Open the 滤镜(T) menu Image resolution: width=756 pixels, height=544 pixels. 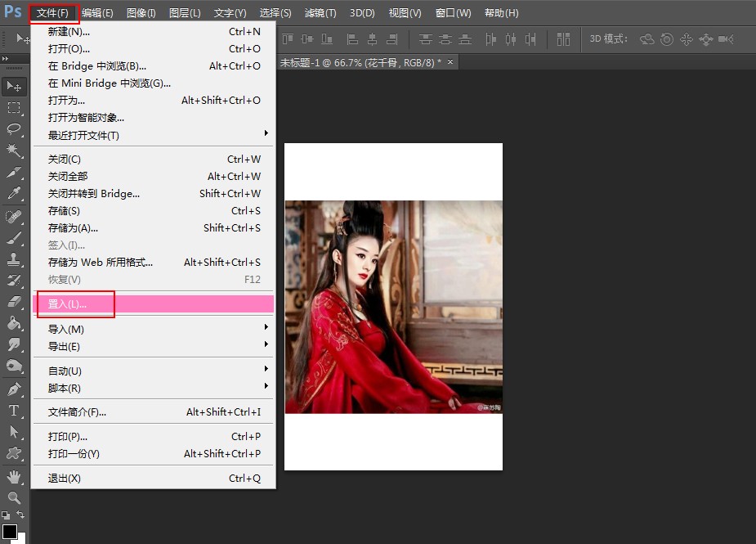click(320, 13)
